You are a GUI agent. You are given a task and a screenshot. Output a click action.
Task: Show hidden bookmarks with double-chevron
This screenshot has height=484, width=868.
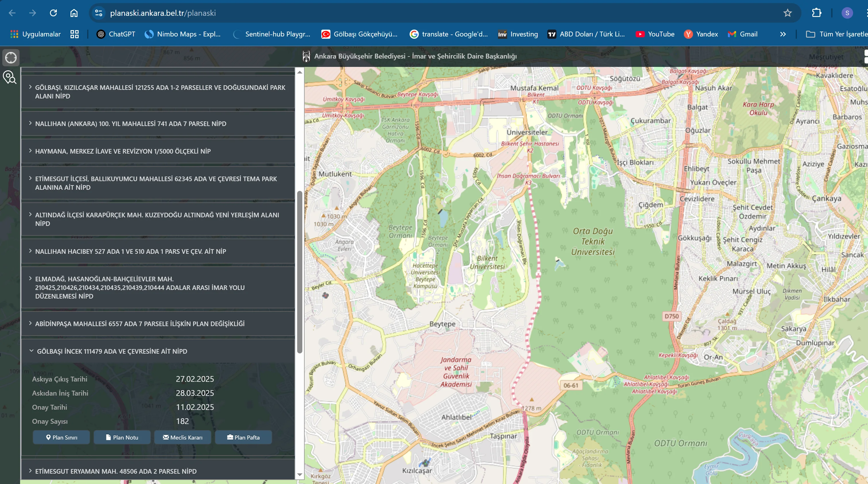click(783, 34)
